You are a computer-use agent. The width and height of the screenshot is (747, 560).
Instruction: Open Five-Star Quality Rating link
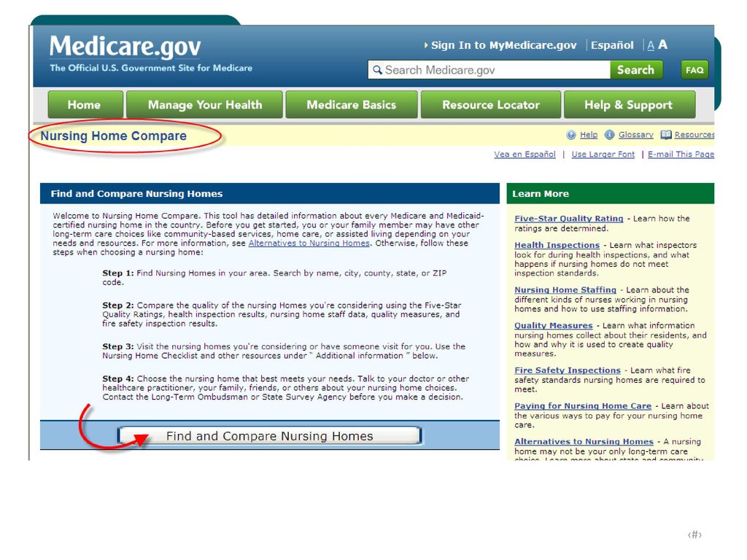point(569,219)
